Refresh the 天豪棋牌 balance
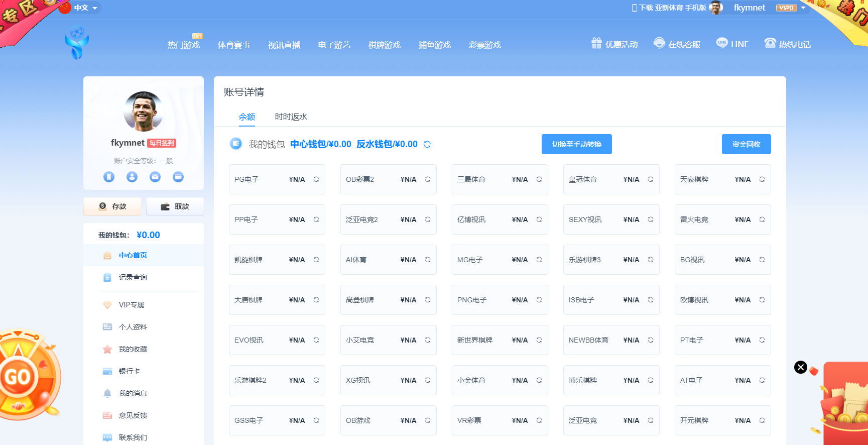The image size is (868, 445). [762, 179]
